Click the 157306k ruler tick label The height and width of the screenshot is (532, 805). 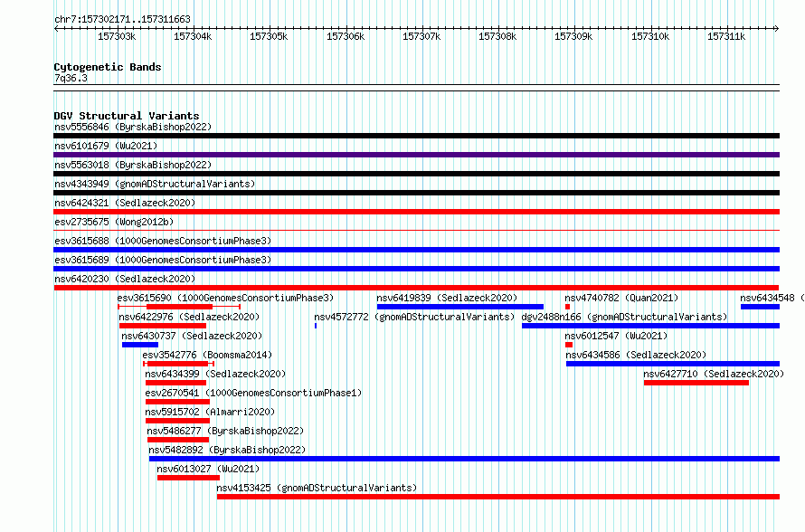point(346,36)
